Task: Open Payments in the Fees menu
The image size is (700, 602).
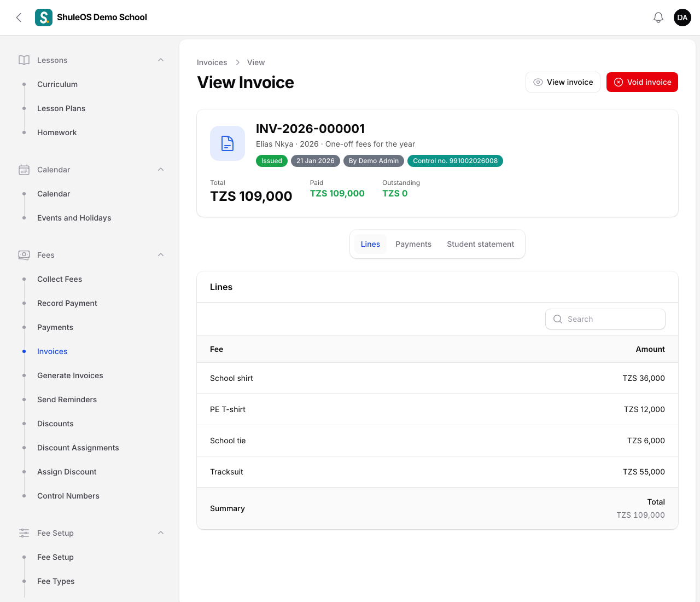Action: tap(55, 327)
